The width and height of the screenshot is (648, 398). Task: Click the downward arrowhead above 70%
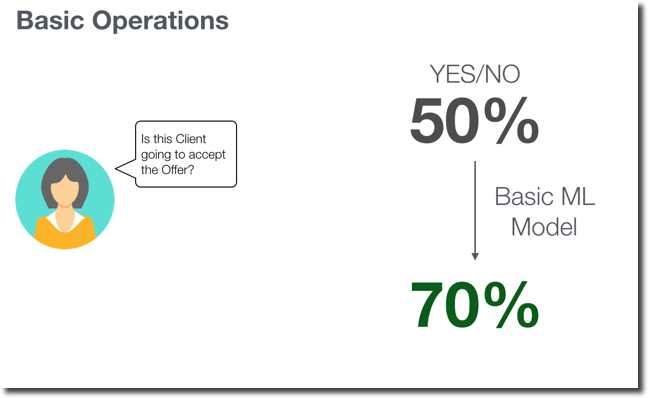click(475, 256)
